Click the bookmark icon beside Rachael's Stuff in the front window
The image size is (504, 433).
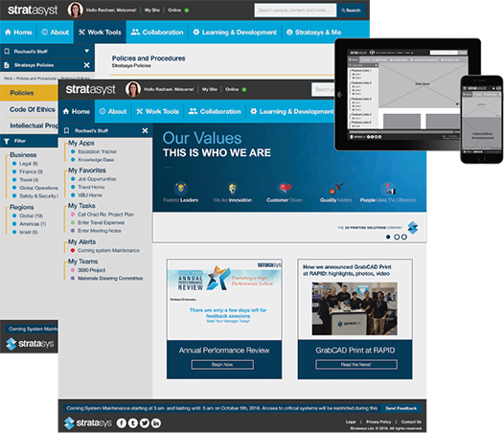66,130
